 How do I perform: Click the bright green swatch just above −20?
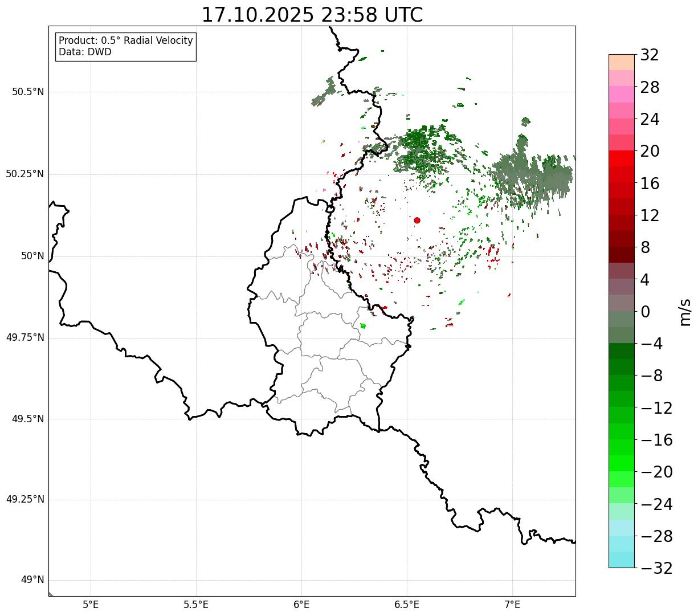coord(621,463)
